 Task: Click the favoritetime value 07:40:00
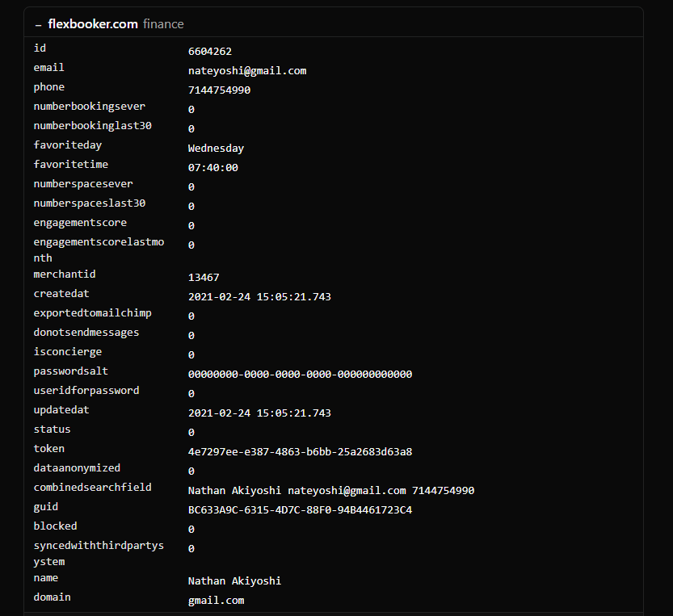tap(212, 168)
